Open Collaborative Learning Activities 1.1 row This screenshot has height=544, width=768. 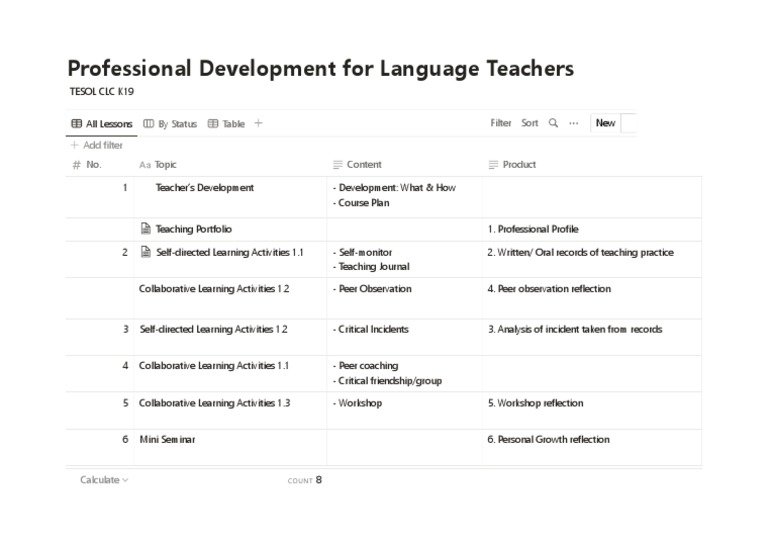pyautogui.click(x=214, y=365)
